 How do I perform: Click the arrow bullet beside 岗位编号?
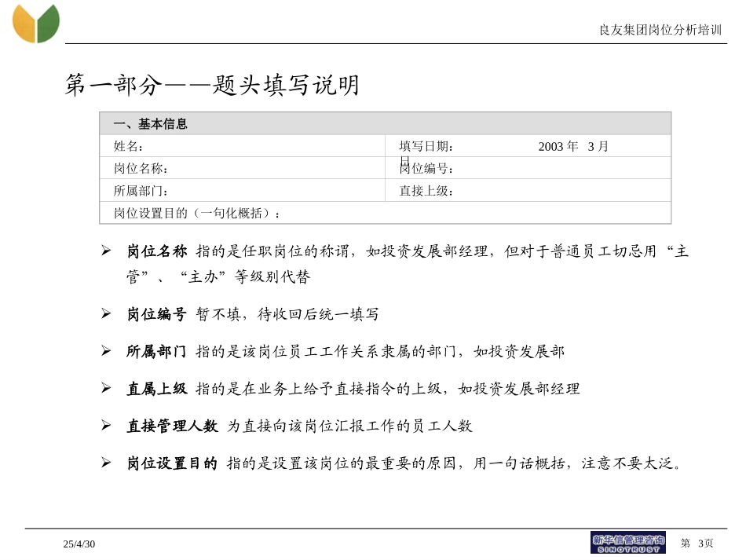[x=106, y=313]
